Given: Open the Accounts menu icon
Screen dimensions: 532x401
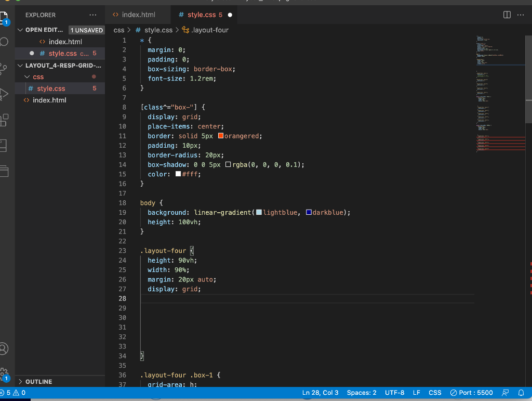Looking at the screenshot, I should point(5,348).
